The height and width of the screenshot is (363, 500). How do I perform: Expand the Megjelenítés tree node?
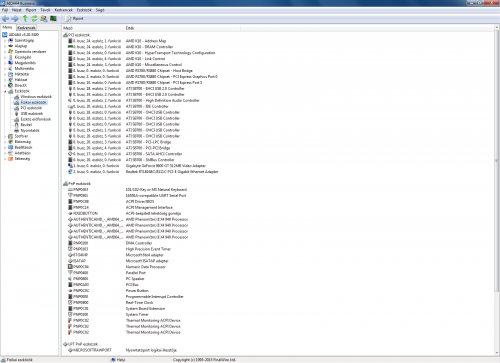pos(5,63)
